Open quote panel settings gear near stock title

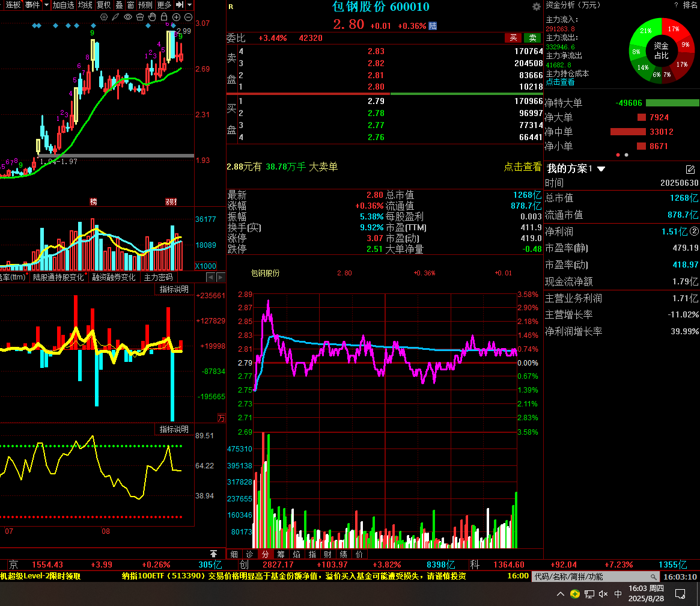(536, 7)
